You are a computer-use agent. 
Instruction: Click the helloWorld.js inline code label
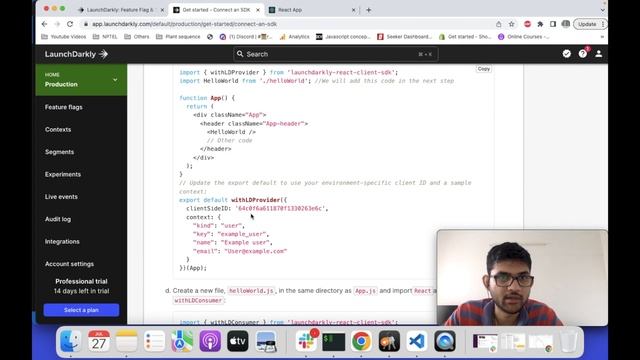251,291
